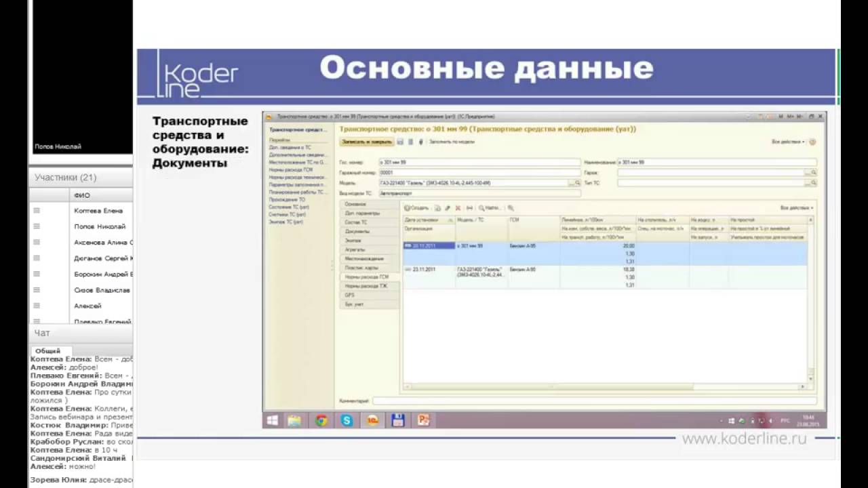Select the Состав ТС side tab
This screenshot has height=488, width=868.
click(x=368, y=222)
